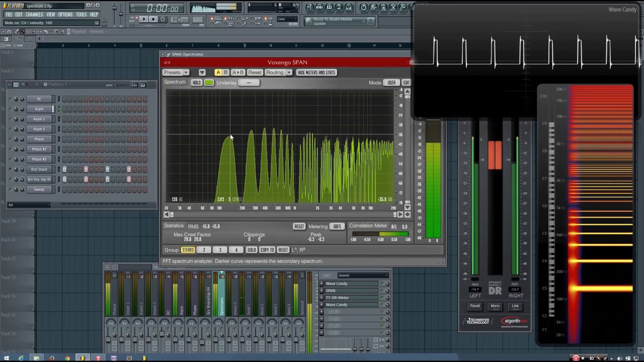The width and height of the screenshot is (644, 362).
Task: Click the A to B copy button
Action: tap(238, 72)
